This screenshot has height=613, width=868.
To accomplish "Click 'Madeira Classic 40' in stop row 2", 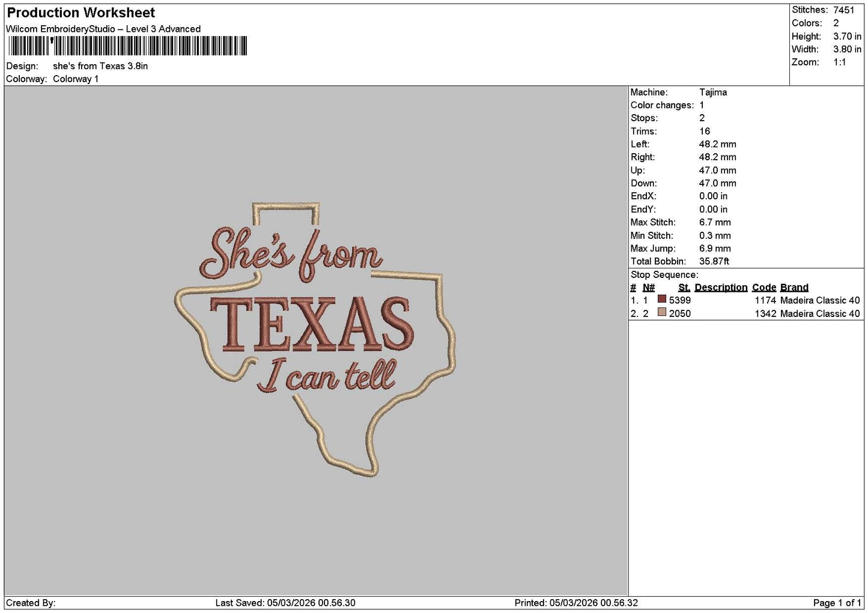I will (820, 313).
